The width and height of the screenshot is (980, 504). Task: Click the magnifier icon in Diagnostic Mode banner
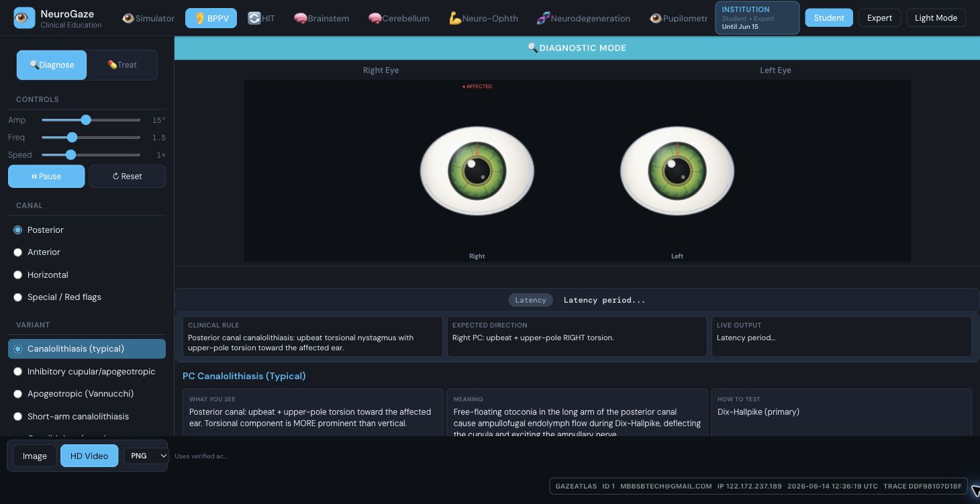coord(533,48)
